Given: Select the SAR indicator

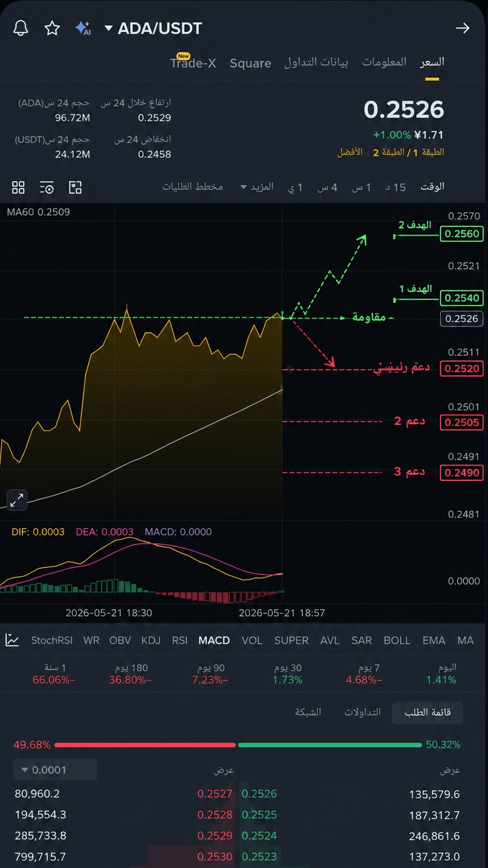Looking at the screenshot, I should [361, 640].
